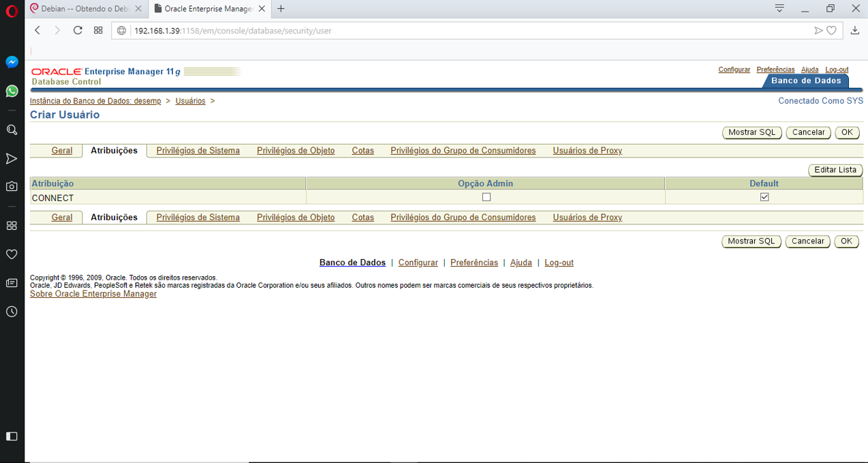
Task: Click the bottom OK button
Action: 846,241
